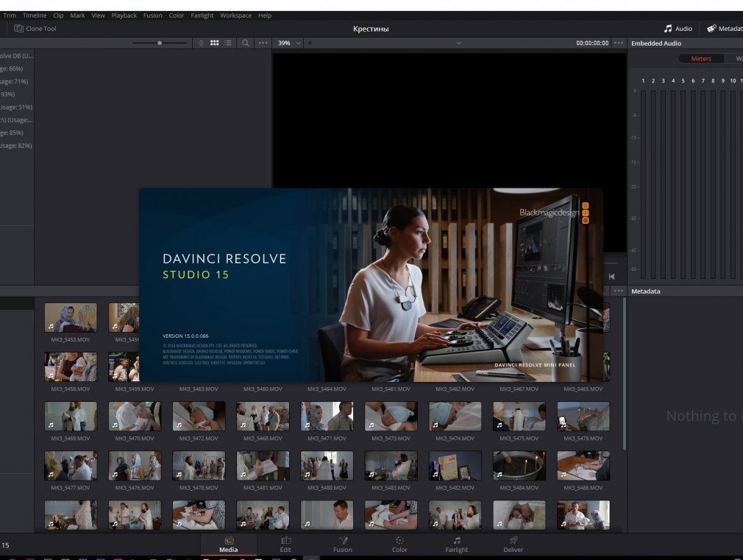Select clip MK3_5453.MOV thumbnail
This screenshot has height=560, width=743.
[71, 317]
